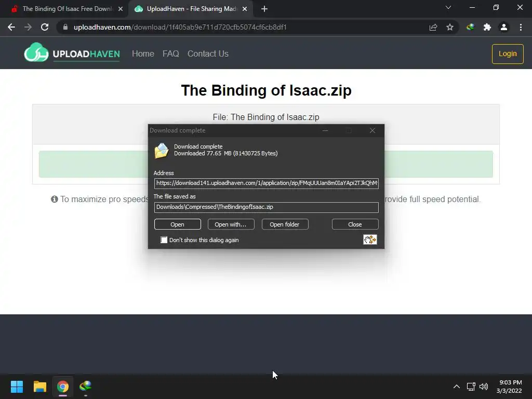The height and width of the screenshot is (399, 532).
Task: Click the padlock site info icon
Action: pyautogui.click(x=65, y=27)
